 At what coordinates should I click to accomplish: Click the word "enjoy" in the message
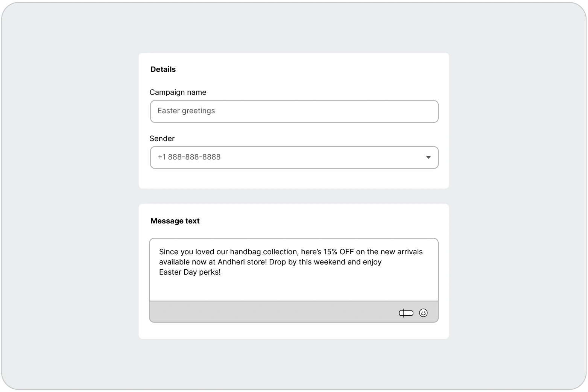372,262
